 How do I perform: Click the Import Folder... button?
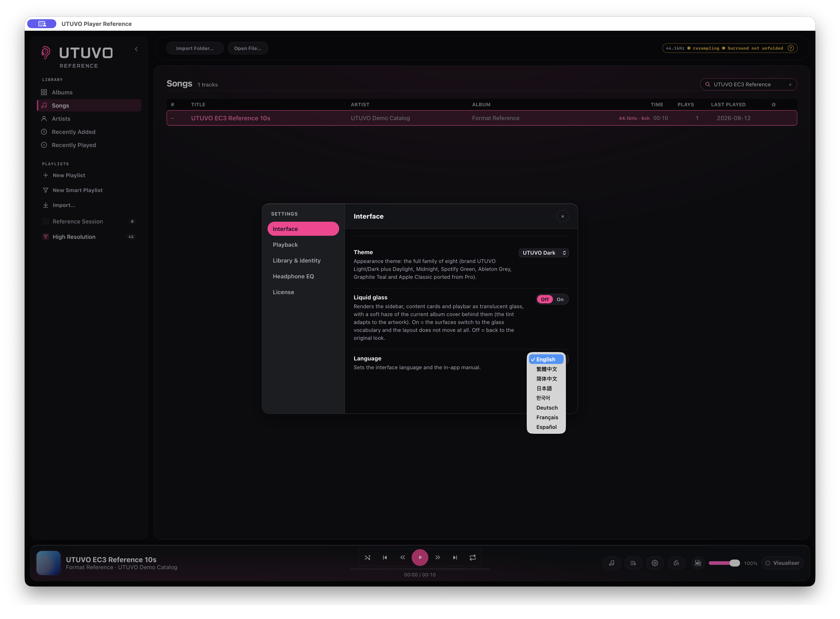[195, 48]
